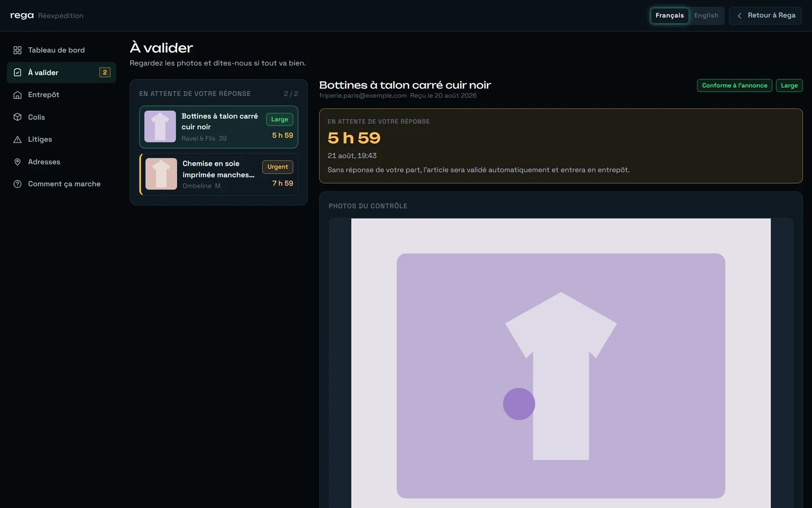Click the Large badge on Bottines card
This screenshot has width=812, height=508.
(x=280, y=119)
